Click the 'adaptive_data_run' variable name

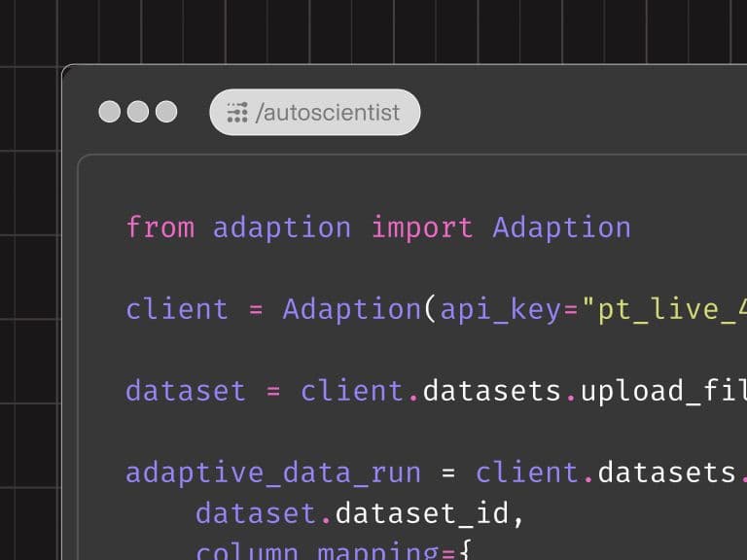click(x=273, y=472)
